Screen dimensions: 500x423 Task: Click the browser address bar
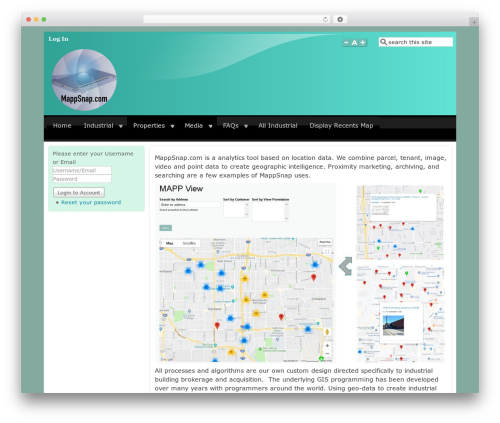click(237, 19)
